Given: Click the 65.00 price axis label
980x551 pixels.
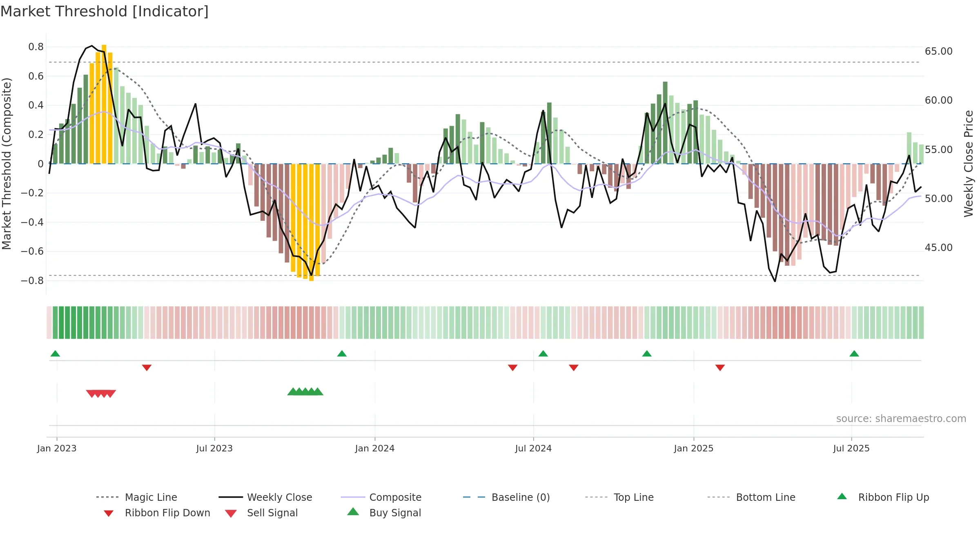Looking at the screenshot, I should [939, 51].
